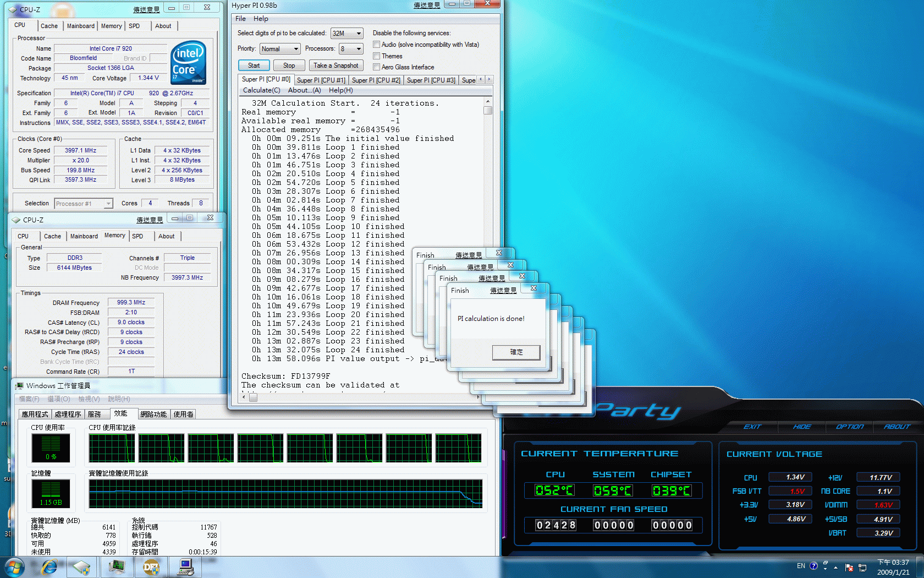Image resolution: width=924 pixels, height=578 pixels.
Task: Select the 網路功能 tab in Task Manager
Action: coord(153,414)
